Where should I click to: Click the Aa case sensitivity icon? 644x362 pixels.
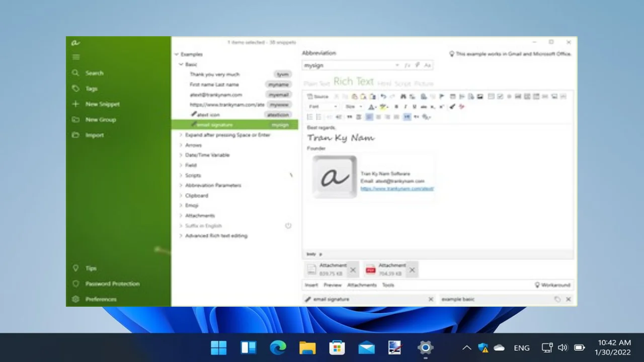click(428, 65)
